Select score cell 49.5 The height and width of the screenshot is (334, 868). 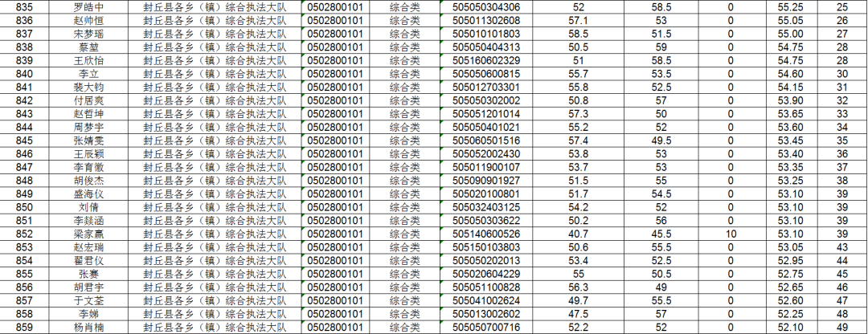pos(661,141)
